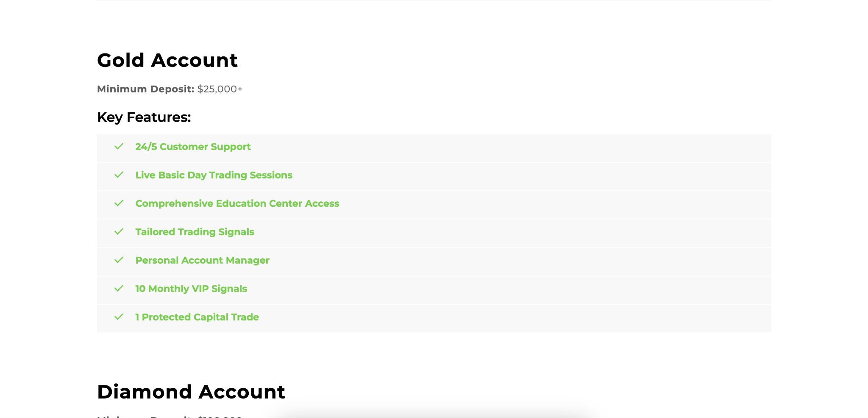The width and height of the screenshot is (868, 418).
Task: Click the 10 Monthly VIP Signals text
Action: 191,289
